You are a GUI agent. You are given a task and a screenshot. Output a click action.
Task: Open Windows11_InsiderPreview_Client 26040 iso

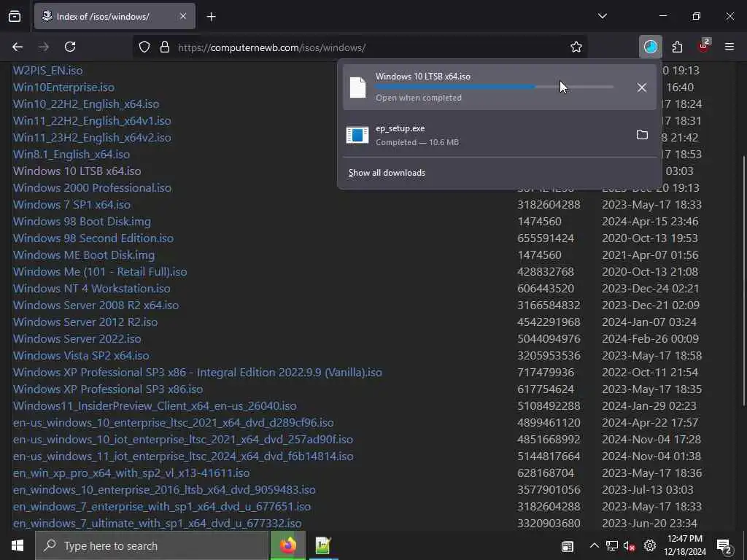click(155, 405)
